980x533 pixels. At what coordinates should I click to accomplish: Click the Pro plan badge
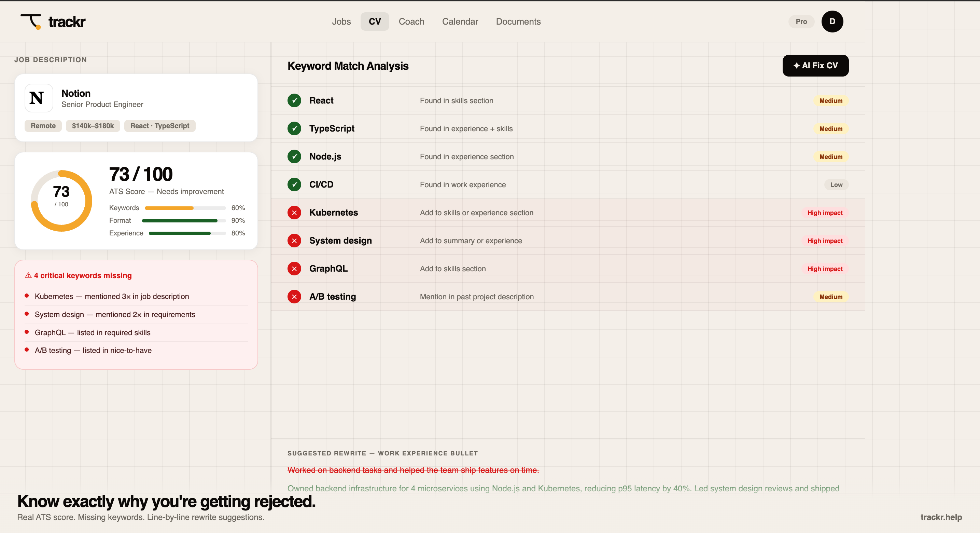[x=801, y=22]
